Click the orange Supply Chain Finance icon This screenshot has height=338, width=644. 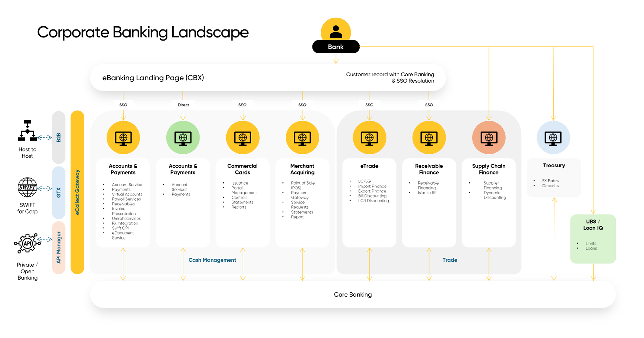point(489,138)
